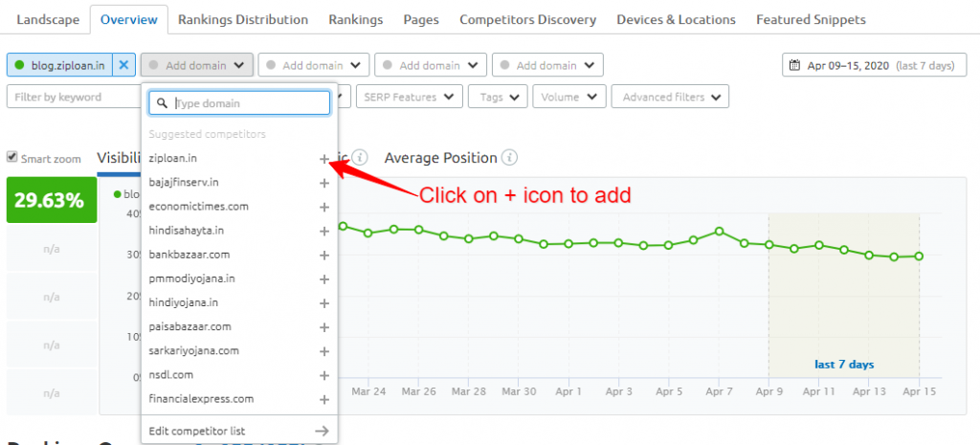Go to the Rankings tab
This screenshot has width=980, height=445.
pyautogui.click(x=356, y=20)
